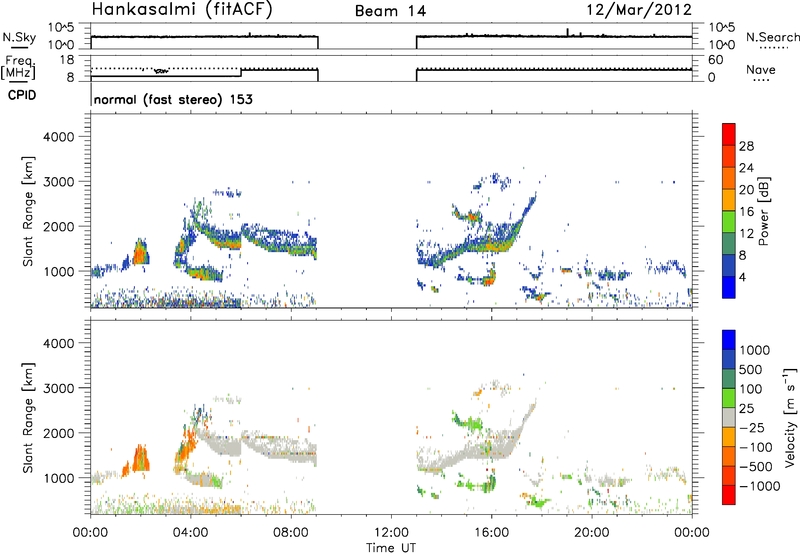Click the "12" label on the Power colorbar
Image resolution: width=800 pixels, height=554 pixels.
pos(746,234)
